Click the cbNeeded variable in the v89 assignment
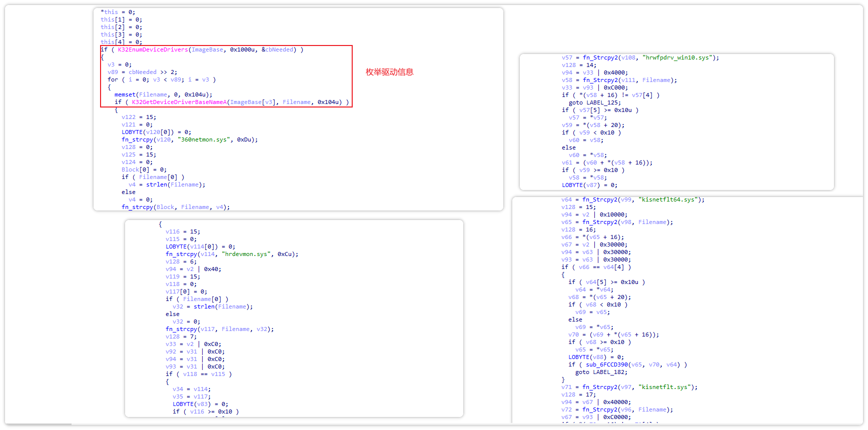This screenshot has width=868, height=430. (142, 72)
